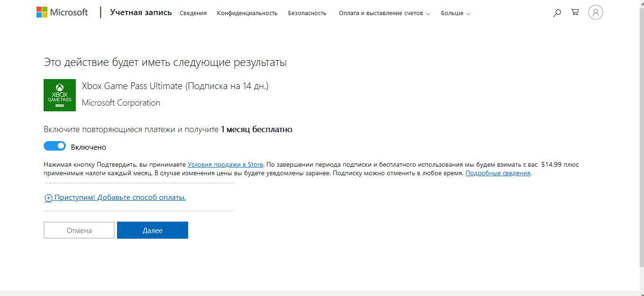
Task: Click the Отмена button
Action: pyautogui.click(x=79, y=230)
